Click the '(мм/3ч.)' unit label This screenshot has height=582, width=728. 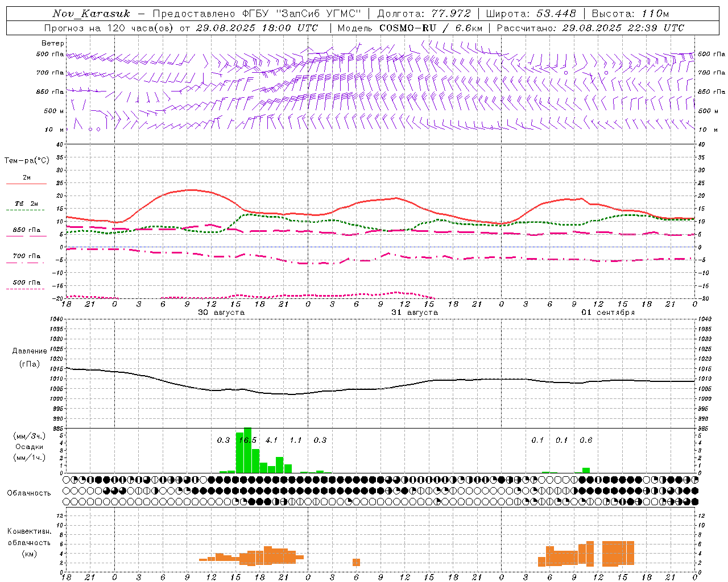pos(30,436)
